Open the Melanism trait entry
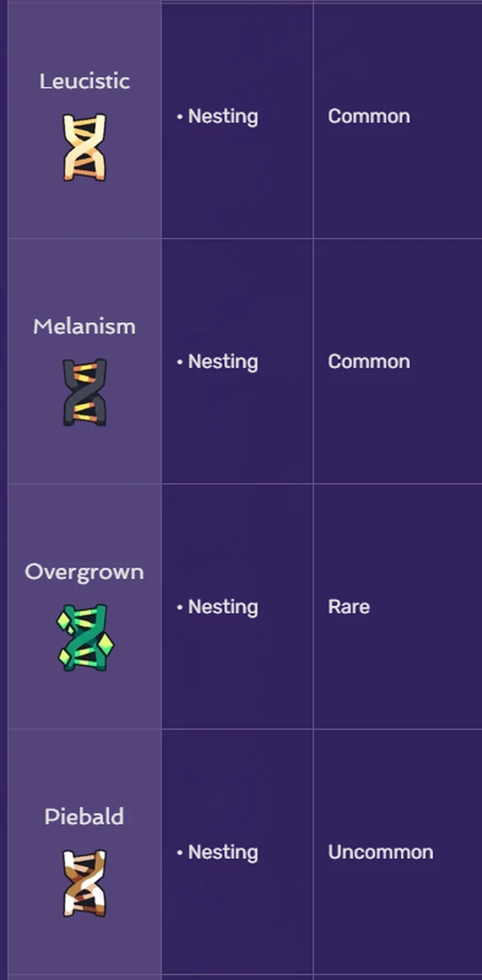 coord(84,326)
